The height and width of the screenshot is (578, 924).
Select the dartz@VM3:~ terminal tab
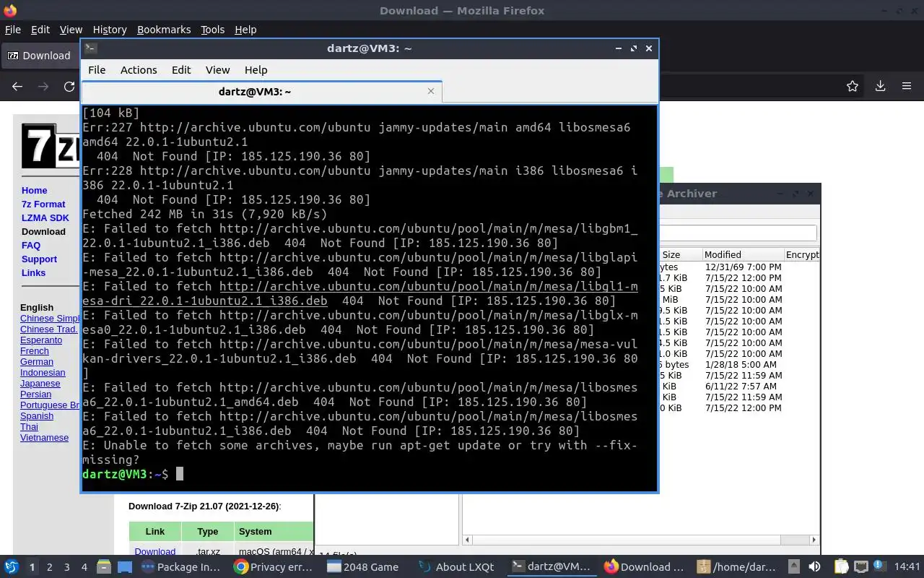(x=255, y=92)
